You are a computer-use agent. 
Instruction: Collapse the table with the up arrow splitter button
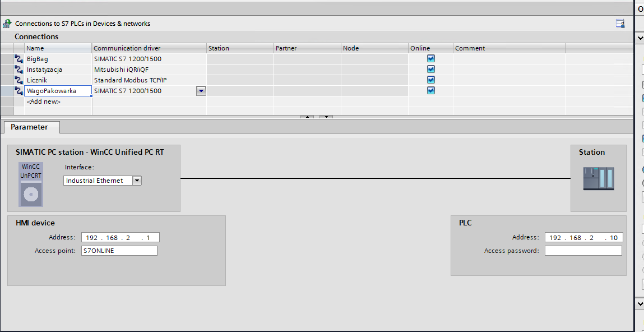pyautogui.click(x=307, y=117)
